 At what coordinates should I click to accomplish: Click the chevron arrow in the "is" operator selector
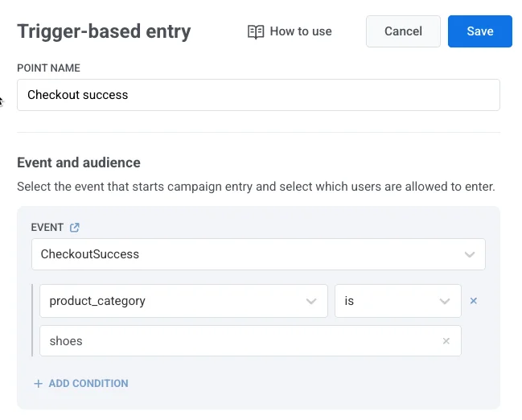coord(445,301)
